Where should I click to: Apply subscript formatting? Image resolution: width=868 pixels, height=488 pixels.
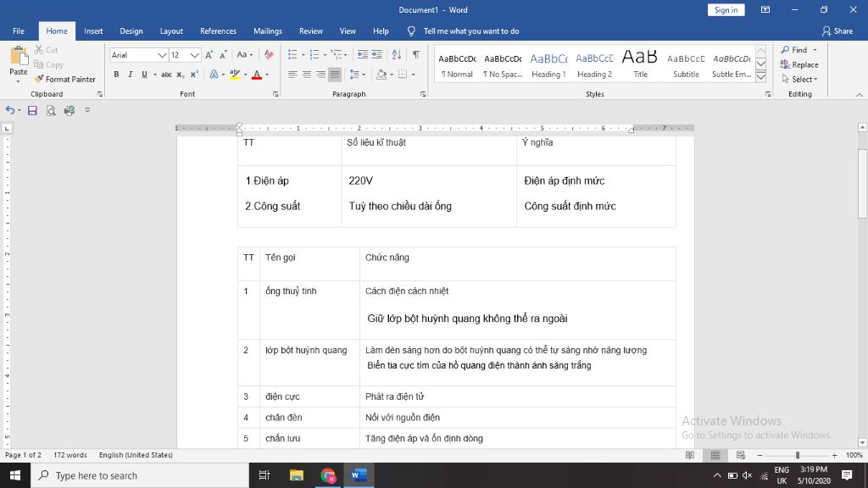tap(181, 75)
